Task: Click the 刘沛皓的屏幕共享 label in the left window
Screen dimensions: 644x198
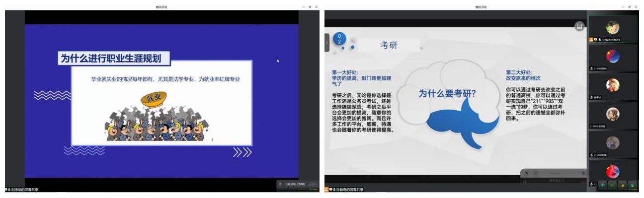Action: click(x=25, y=190)
